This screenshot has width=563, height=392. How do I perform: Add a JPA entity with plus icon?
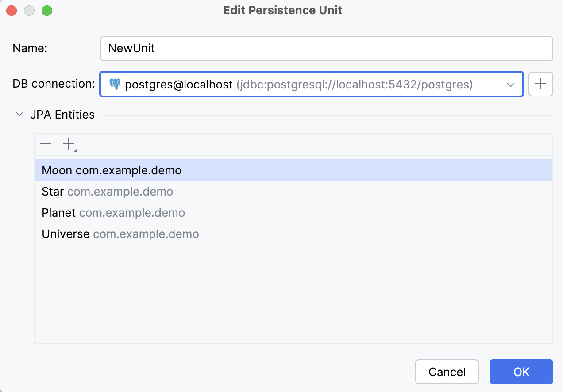(69, 144)
